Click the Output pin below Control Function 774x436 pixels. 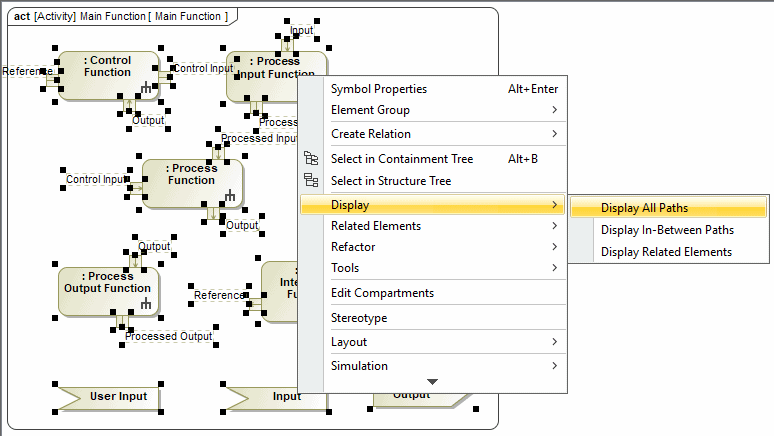coord(129,107)
